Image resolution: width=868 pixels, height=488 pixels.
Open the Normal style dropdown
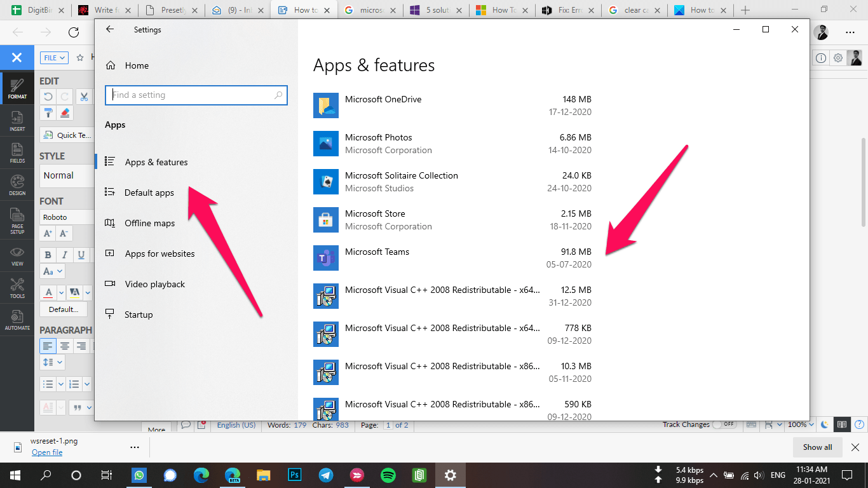(67, 175)
